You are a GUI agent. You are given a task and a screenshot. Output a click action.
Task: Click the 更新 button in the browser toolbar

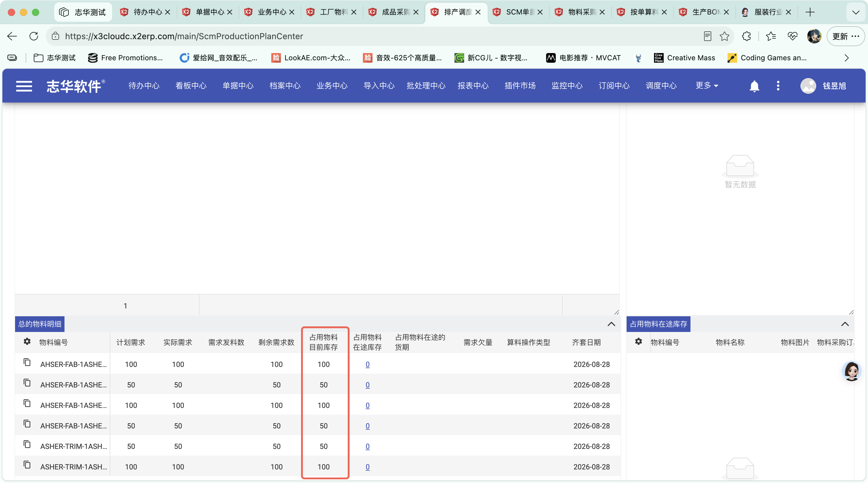click(x=845, y=36)
